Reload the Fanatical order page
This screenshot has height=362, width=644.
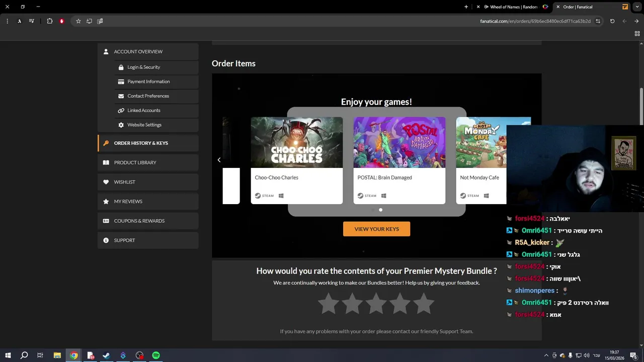click(612, 21)
